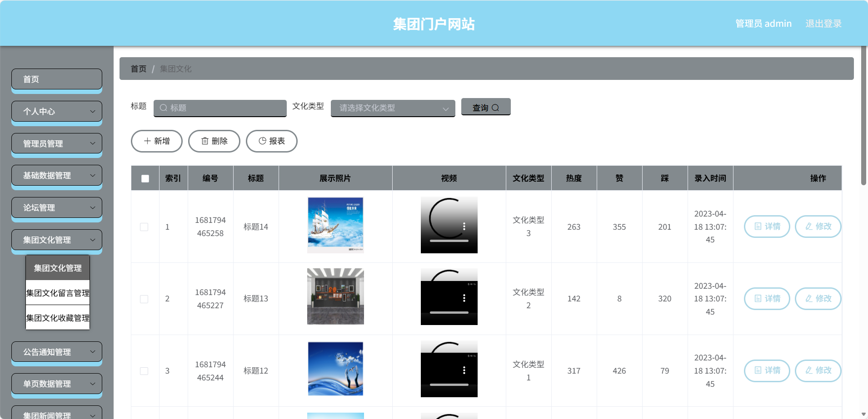Click the 标题 search input field
Screen dimensions: 868x419
point(220,108)
